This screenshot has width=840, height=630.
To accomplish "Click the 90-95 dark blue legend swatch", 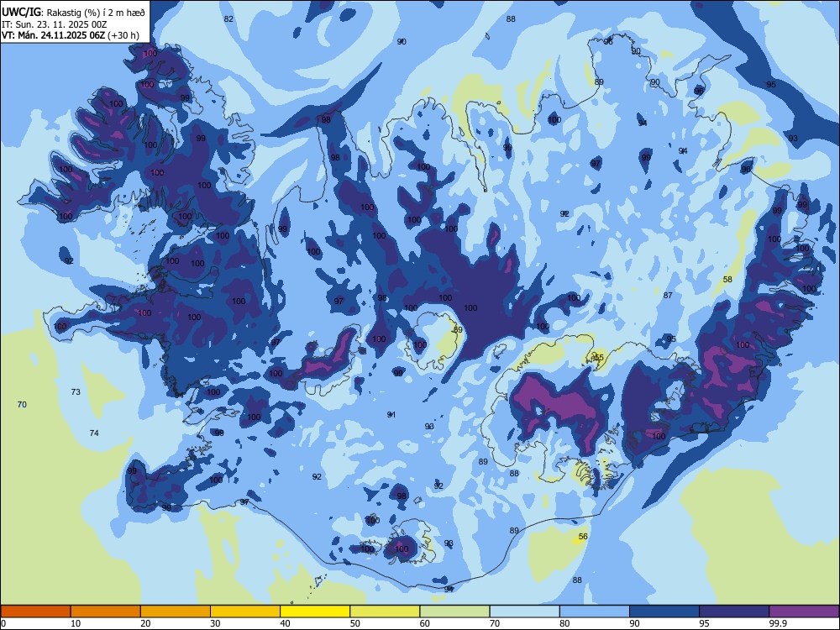I will (x=664, y=612).
